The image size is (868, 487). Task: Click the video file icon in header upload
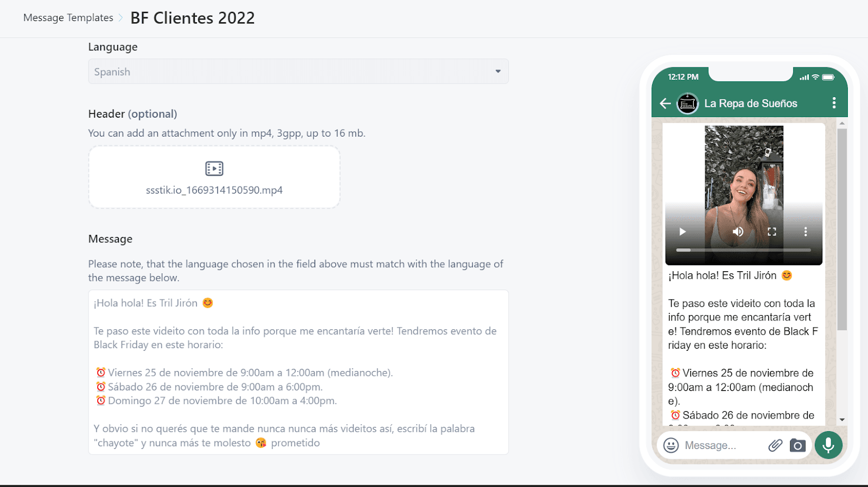(214, 169)
